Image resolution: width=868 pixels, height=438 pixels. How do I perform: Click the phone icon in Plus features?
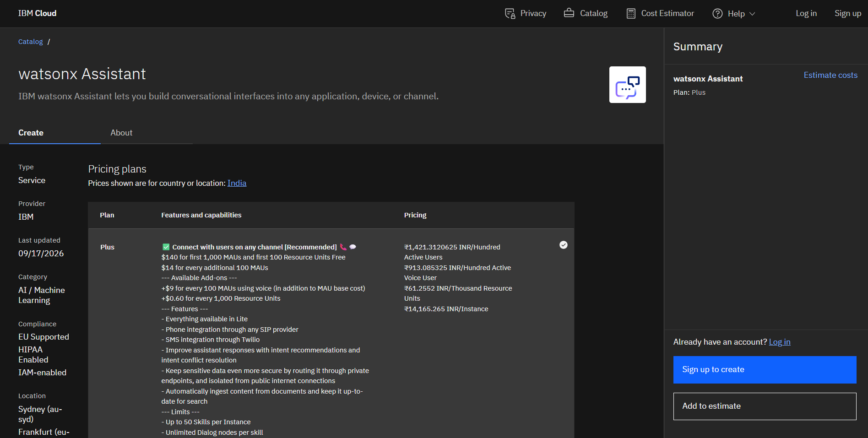pos(343,247)
